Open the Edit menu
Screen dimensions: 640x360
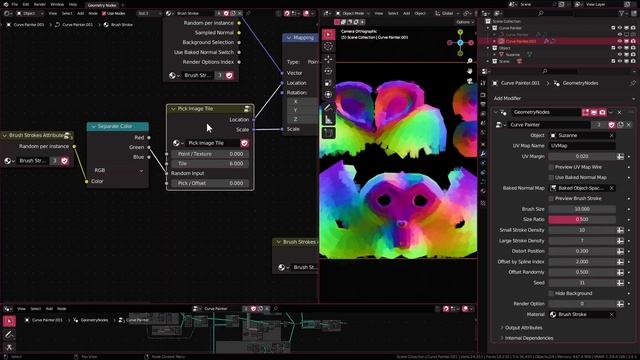click(26, 4)
